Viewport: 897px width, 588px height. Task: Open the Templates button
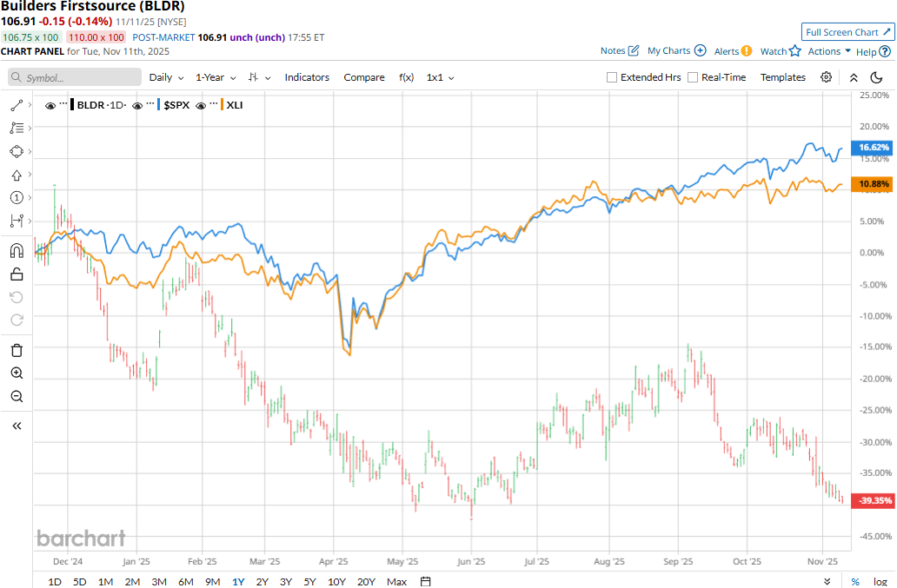[783, 77]
